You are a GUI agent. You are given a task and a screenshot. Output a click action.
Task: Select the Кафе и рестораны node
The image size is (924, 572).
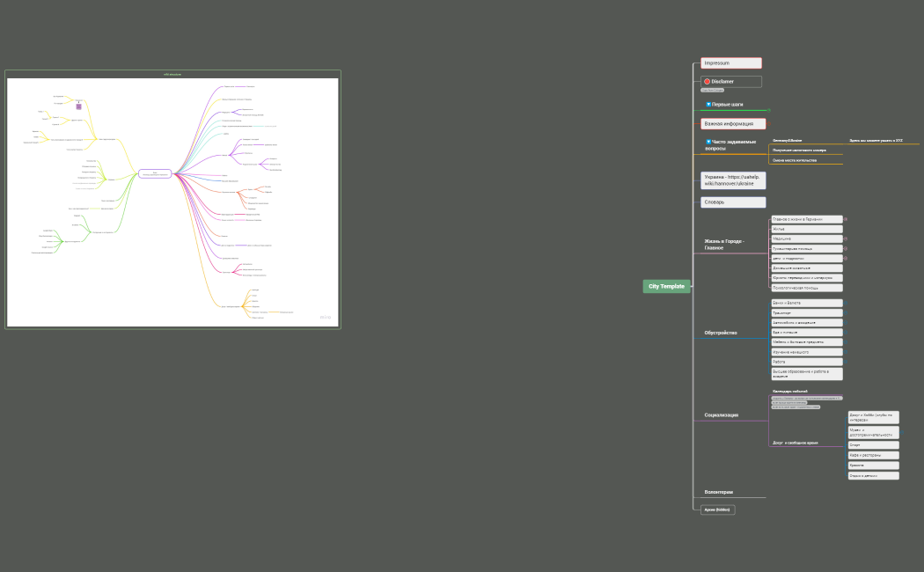click(x=872, y=455)
